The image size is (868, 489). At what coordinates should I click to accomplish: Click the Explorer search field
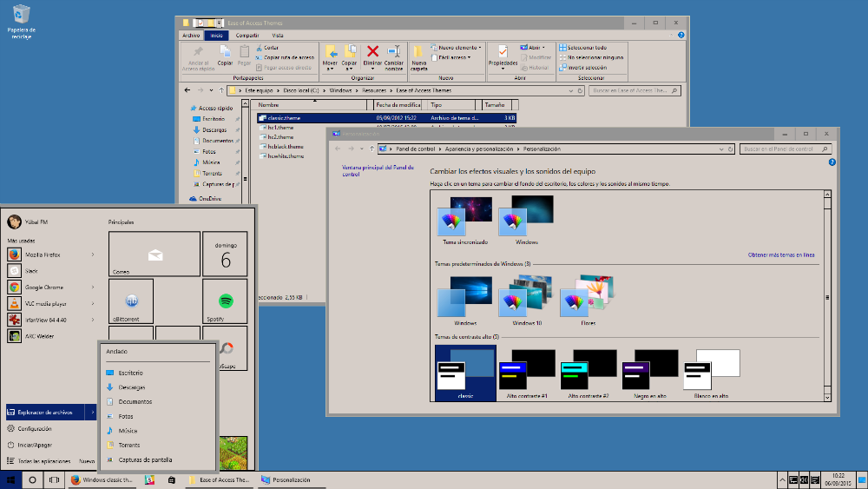click(x=635, y=90)
